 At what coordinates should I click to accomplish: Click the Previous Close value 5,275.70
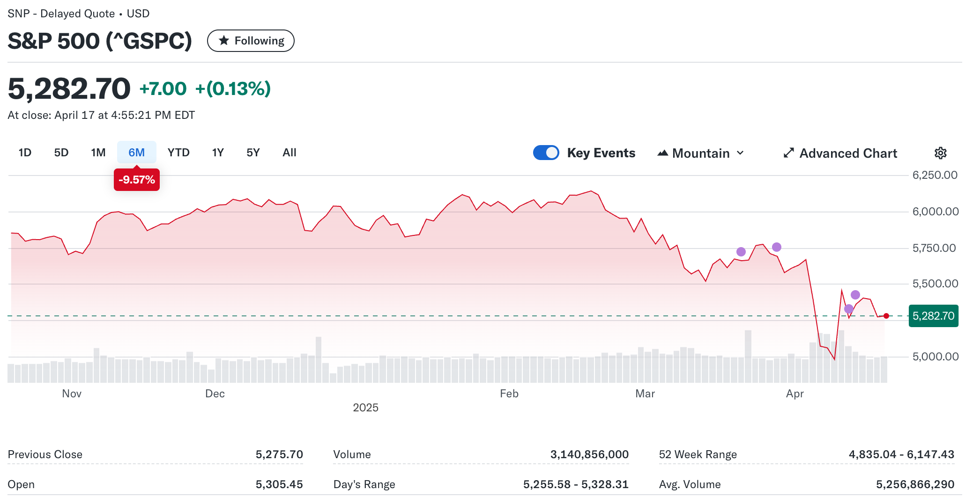coord(279,454)
